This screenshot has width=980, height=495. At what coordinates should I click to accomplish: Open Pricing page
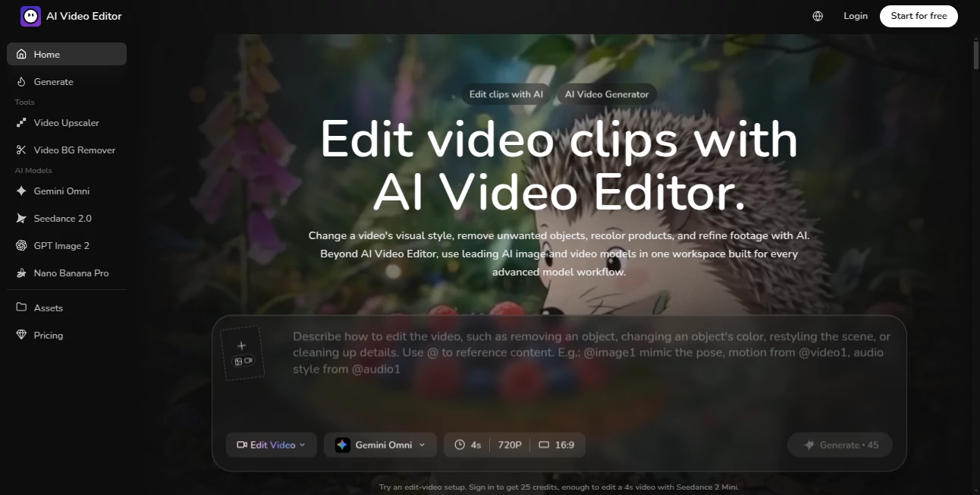click(x=67, y=336)
